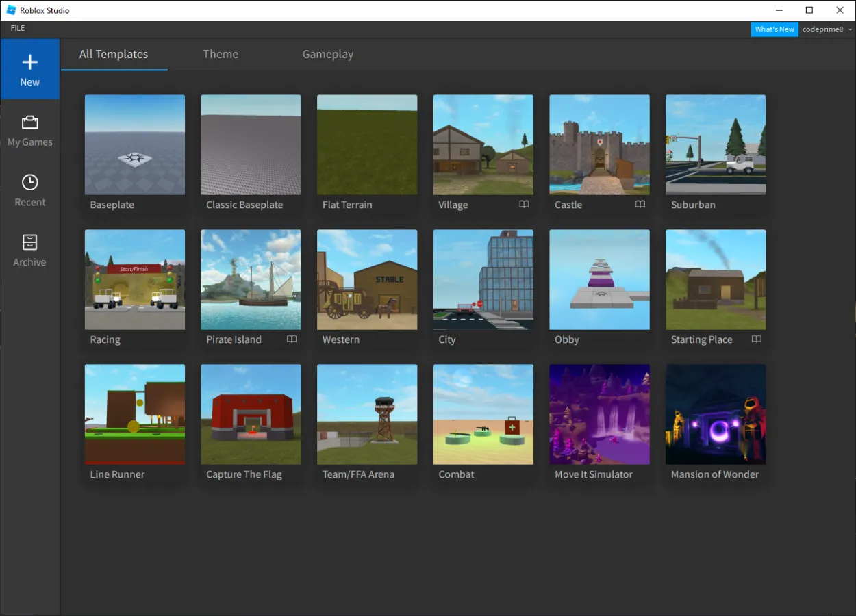Open the FILE menu
Screen dimensions: 856x616
(x=18, y=28)
